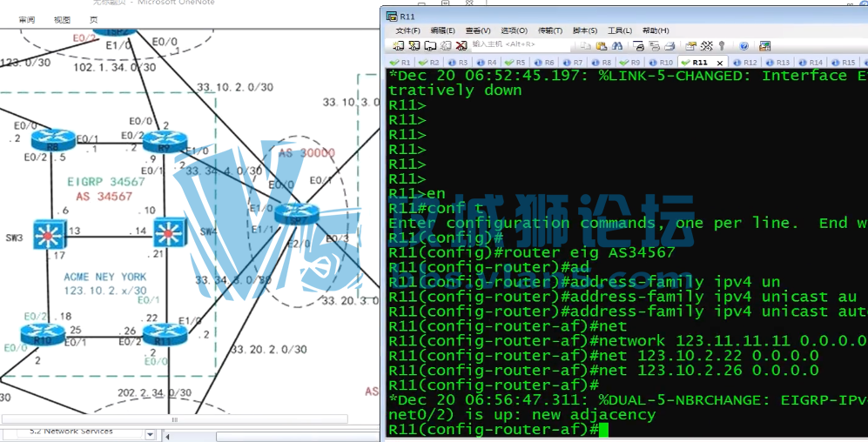Click the Disconnect icon with red X
This screenshot has height=442, width=868.
point(461,46)
